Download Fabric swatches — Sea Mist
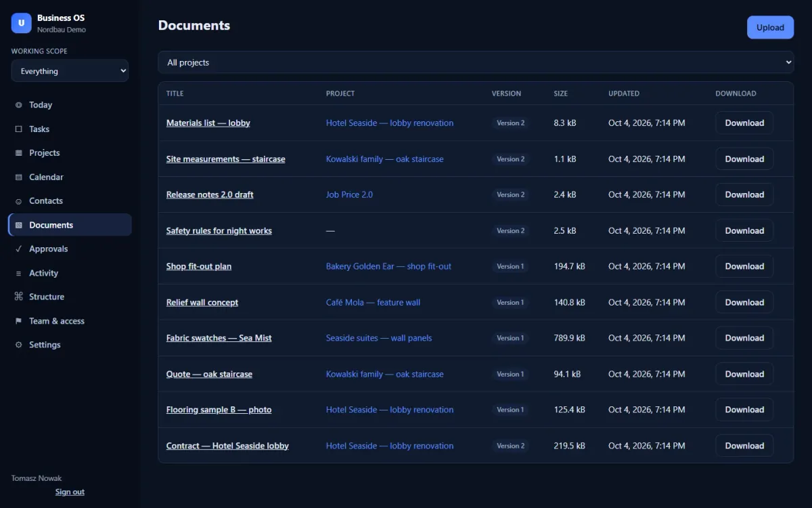The image size is (812, 508). (744, 338)
